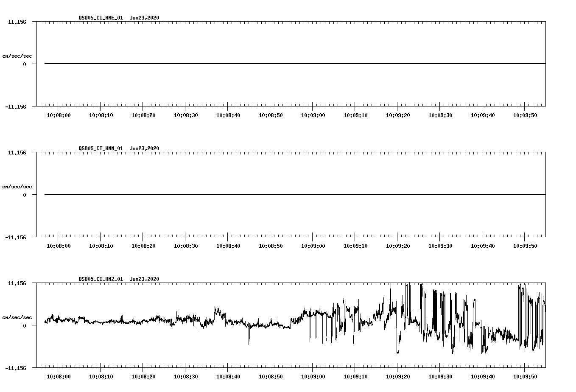Click the QSD05_CI_HNZ_01 channel title
Viewport: 576px width, 392px height.
(101, 279)
